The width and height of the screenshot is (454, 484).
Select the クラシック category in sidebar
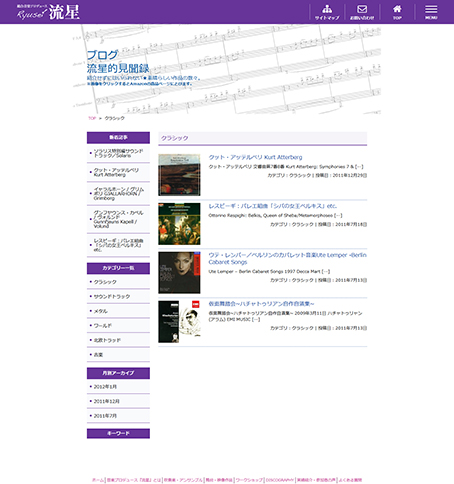pyautogui.click(x=105, y=282)
